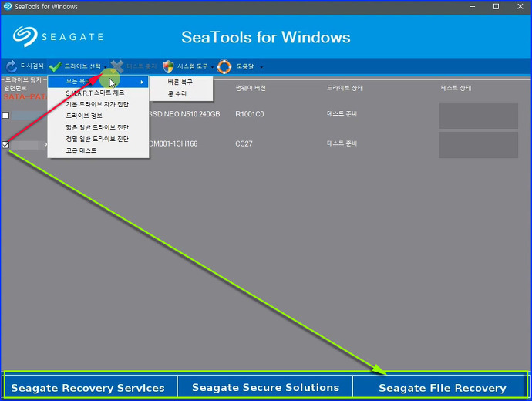Screen dimensions: 532x401
Task: Open the 드라이브 선택 dropdown arrow
Action: click(106, 67)
